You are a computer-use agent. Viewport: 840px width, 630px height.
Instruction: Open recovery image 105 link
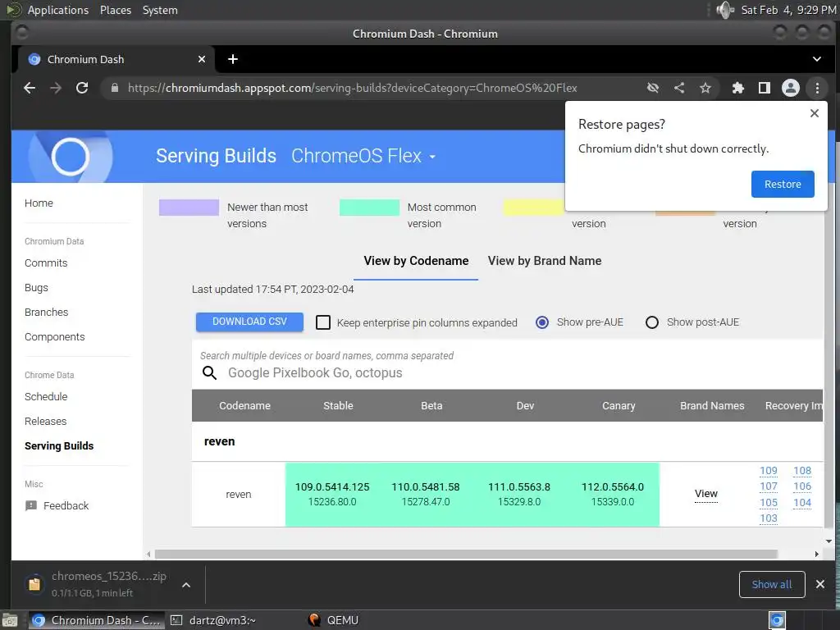768,503
